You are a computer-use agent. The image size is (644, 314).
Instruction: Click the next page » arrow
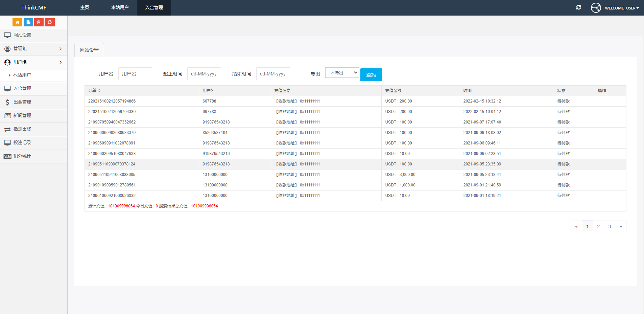621,226
